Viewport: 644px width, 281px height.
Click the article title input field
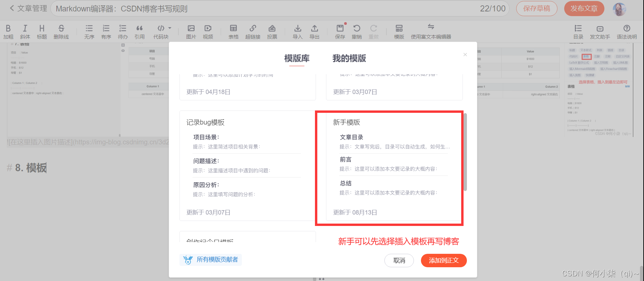280,8
